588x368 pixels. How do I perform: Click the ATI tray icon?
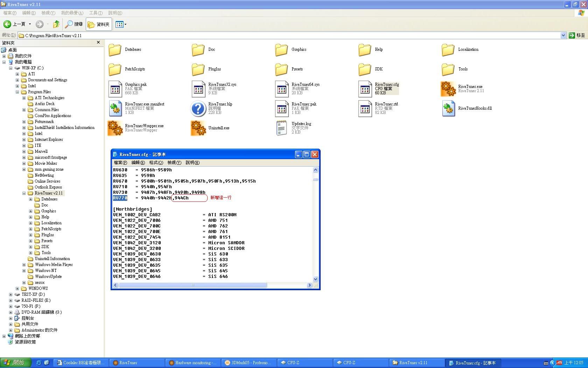coord(559,363)
